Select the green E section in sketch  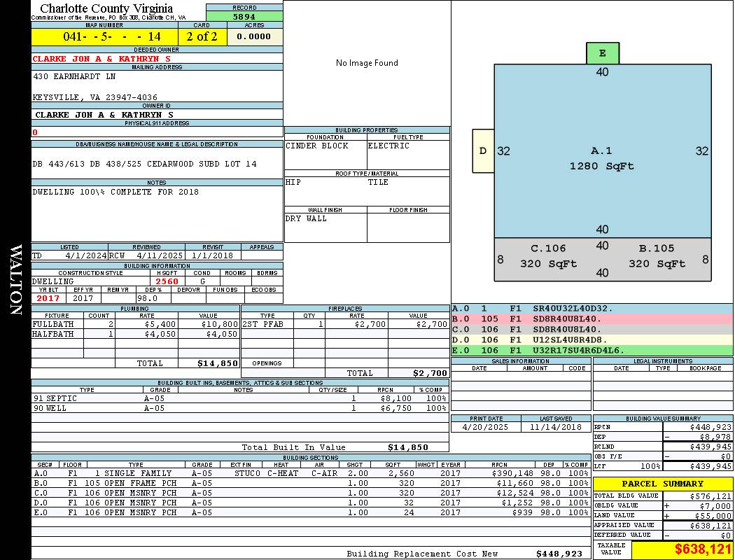pyautogui.click(x=602, y=53)
